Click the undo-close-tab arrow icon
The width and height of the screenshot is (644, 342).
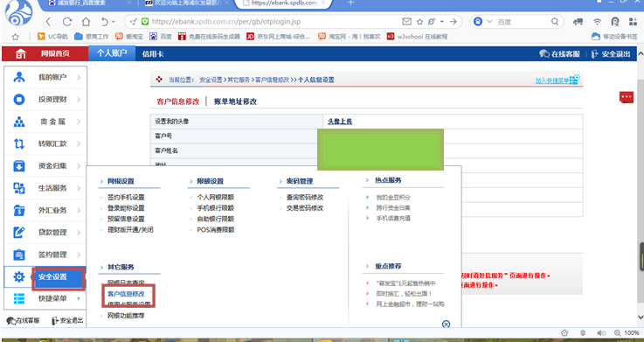105,22
